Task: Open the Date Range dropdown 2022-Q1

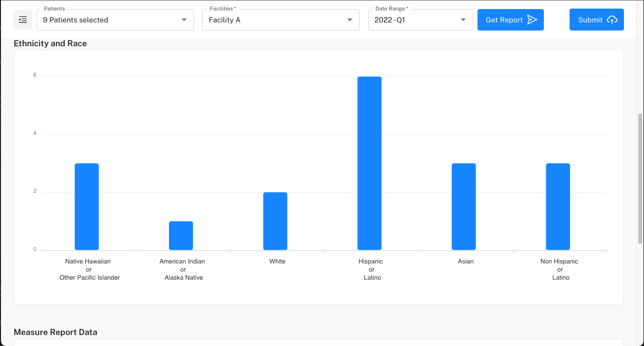Action: pyautogui.click(x=421, y=20)
